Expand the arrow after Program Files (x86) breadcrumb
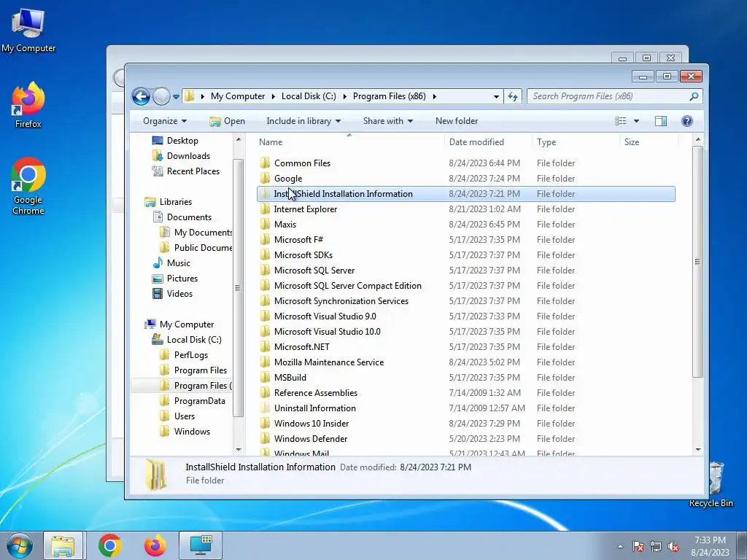 435,96
